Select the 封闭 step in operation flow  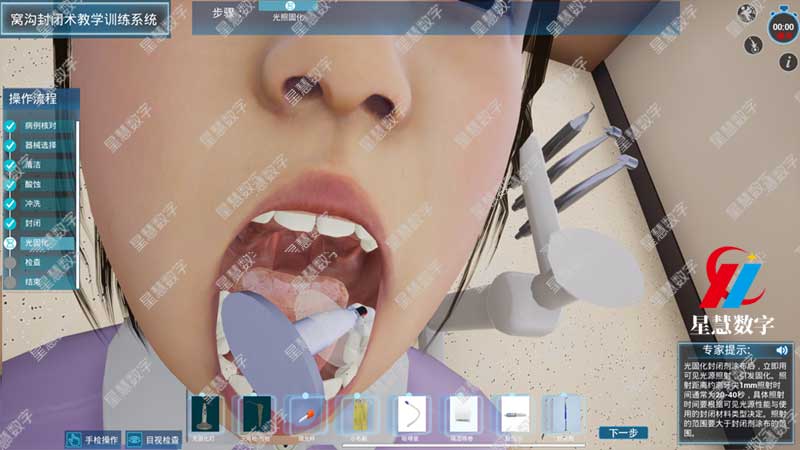pyautogui.click(x=33, y=223)
